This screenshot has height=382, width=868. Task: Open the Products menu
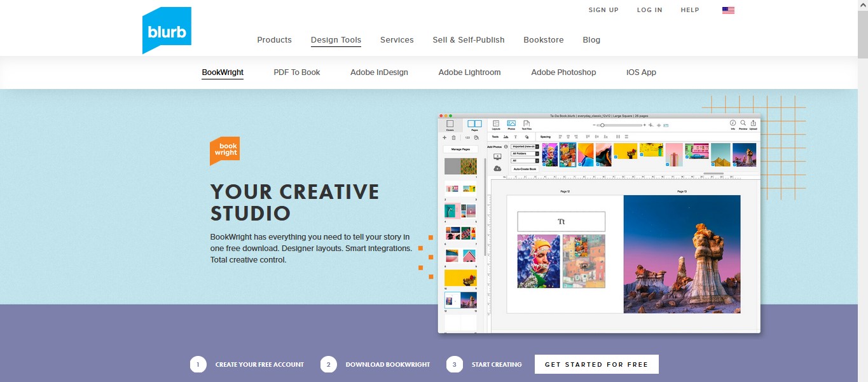274,39
